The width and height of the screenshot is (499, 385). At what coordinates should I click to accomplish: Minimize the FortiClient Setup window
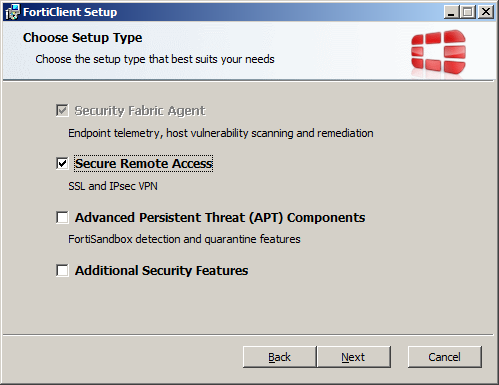pos(451,12)
